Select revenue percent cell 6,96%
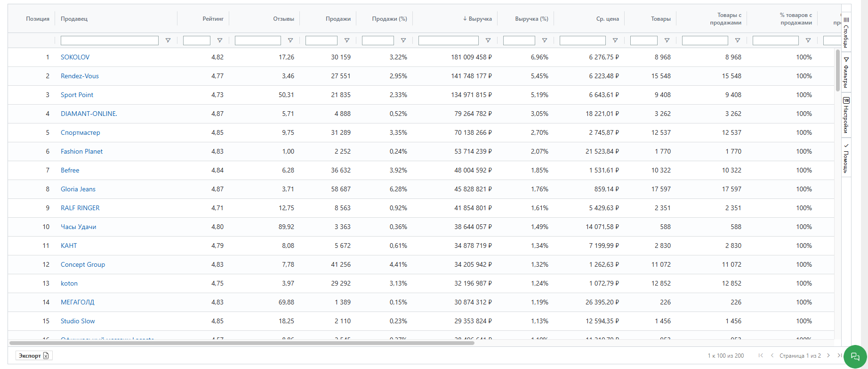The height and width of the screenshot is (369, 868). pyautogui.click(x=539, y=57)
